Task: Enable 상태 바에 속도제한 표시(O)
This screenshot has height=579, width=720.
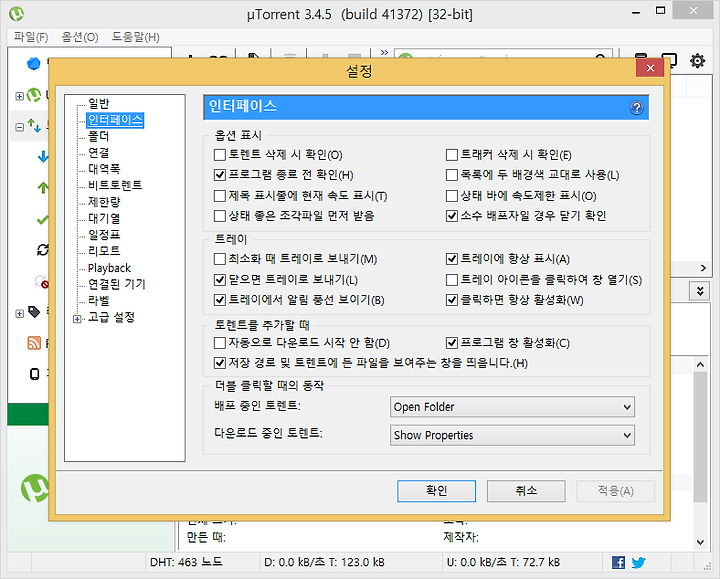Action: pyautogui.click(x=452, y=196)
